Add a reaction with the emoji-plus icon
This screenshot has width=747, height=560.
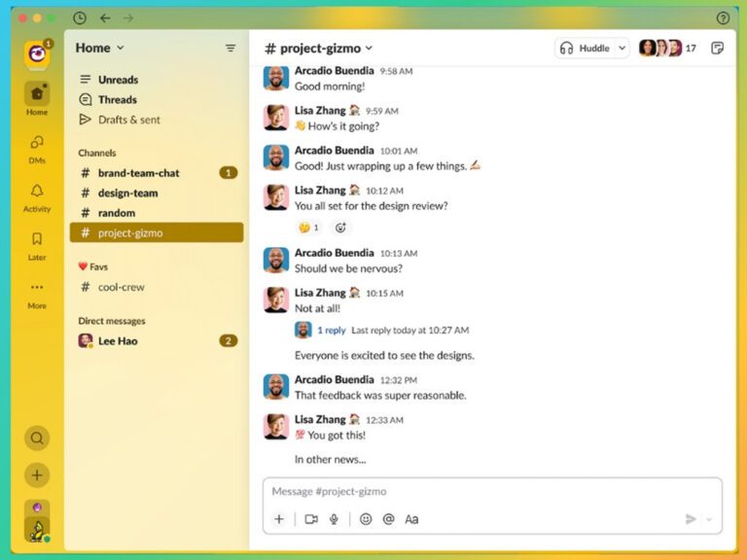[340, 227]
